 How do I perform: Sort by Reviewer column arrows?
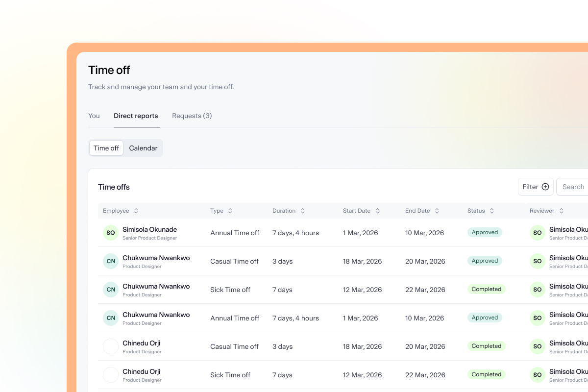tap(562, 211)
